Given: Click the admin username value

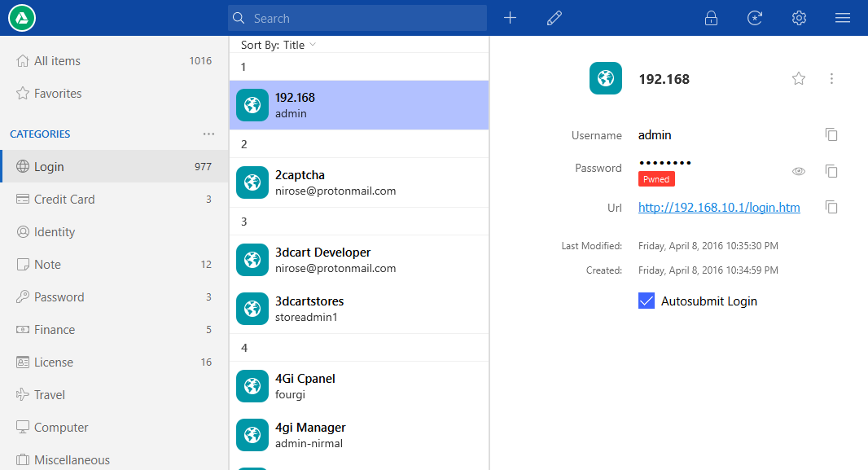Looking at the screenshot, I should 655,135.
